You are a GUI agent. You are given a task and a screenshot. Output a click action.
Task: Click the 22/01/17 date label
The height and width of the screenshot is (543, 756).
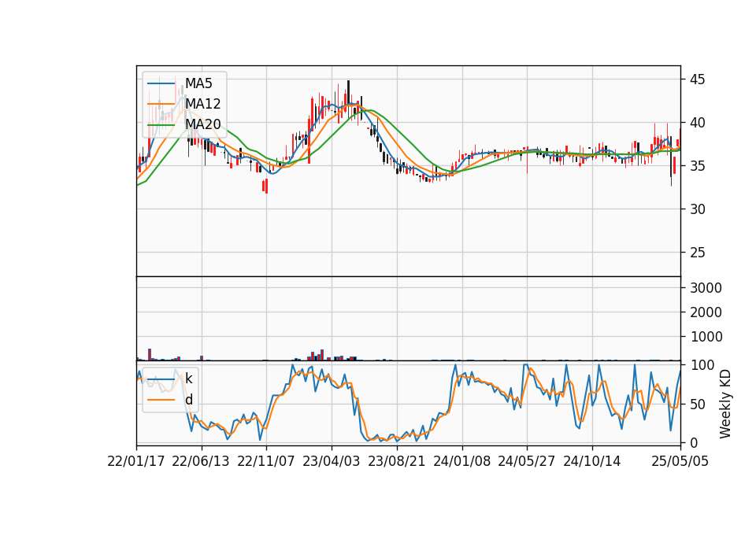coord(136,461)
